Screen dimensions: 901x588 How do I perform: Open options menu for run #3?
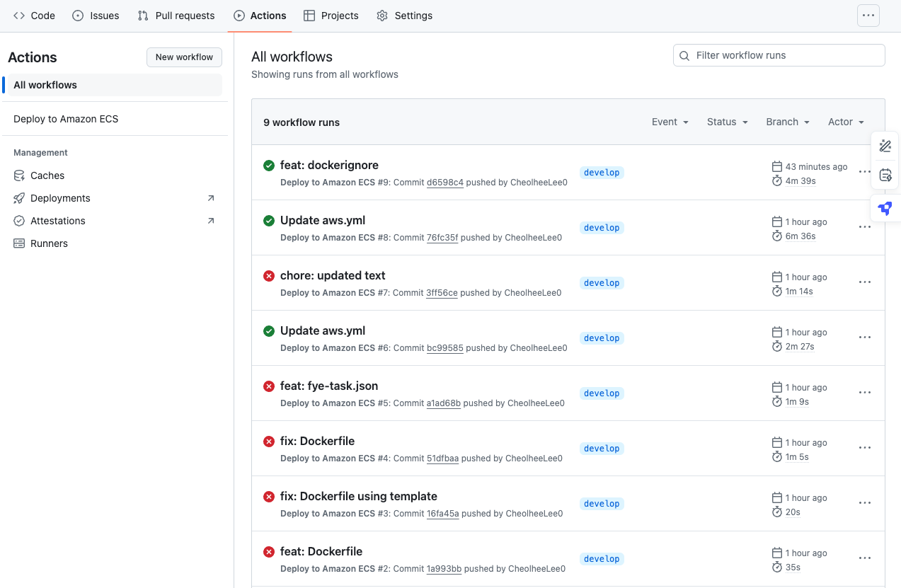click(865, 503)
